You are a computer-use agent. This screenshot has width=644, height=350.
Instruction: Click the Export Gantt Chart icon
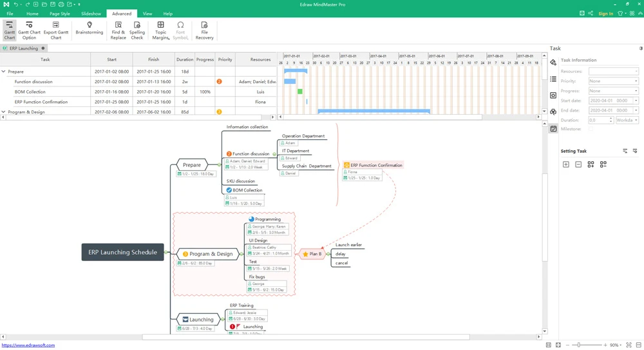(x=56, y=30)
